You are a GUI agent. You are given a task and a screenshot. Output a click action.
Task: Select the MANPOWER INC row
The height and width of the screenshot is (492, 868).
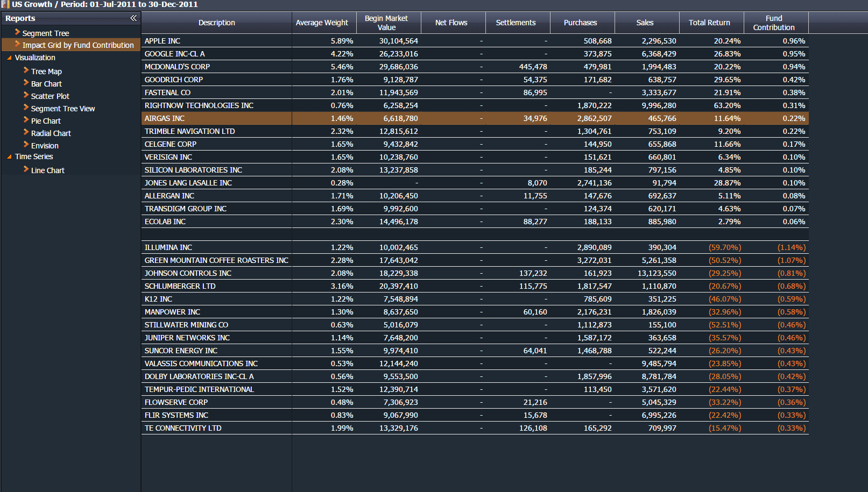475,312
